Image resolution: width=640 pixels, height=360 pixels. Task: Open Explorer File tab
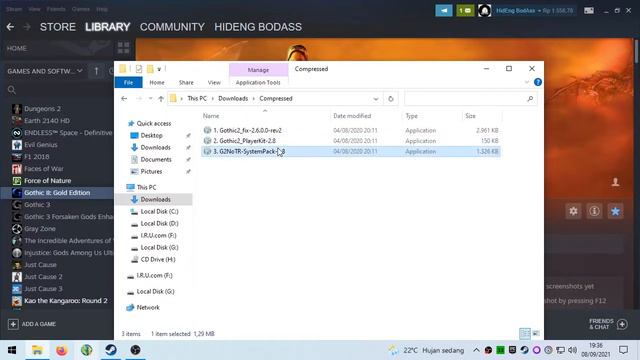pos(128,82)
